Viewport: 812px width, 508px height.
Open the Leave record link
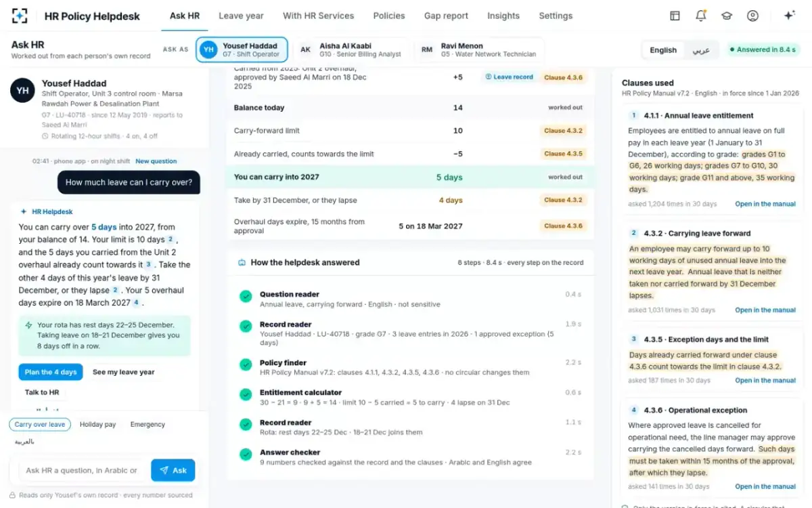(509, 77)
